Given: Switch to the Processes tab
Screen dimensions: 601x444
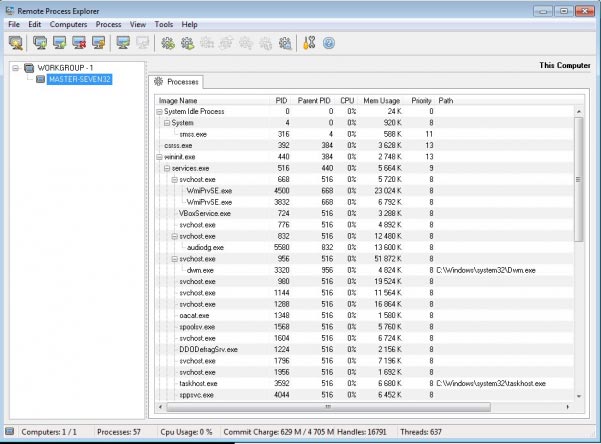Looking at the screenshot, I should [x=177, y=80].
